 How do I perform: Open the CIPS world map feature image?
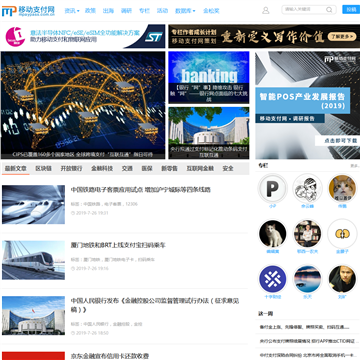point(83,105)
